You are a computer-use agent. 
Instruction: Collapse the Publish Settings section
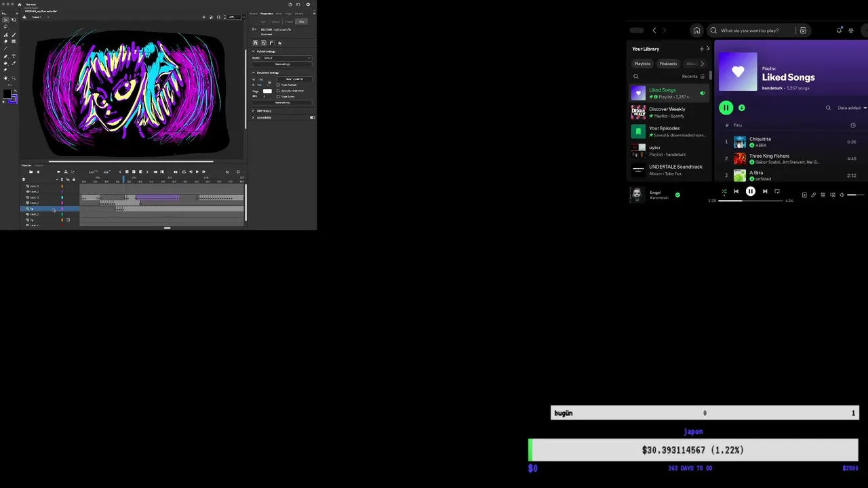(254, 52)
